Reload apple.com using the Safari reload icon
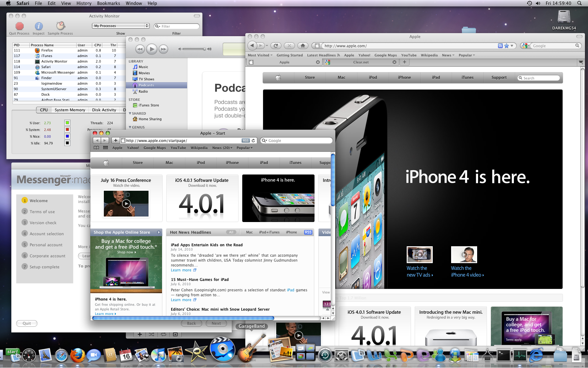 coord(276,46)
